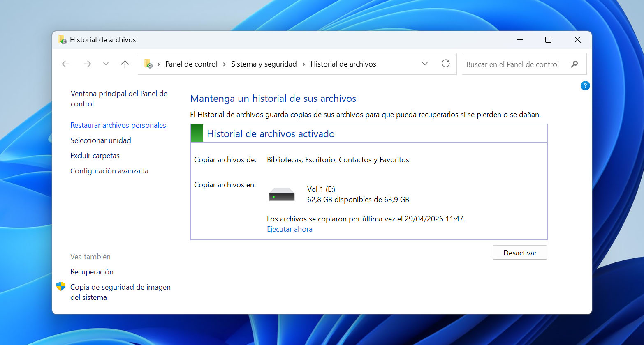The height and width of the screenshot is (345, 644).
Task: Maximize the Historial de archivos window
Action: point(548,40)
